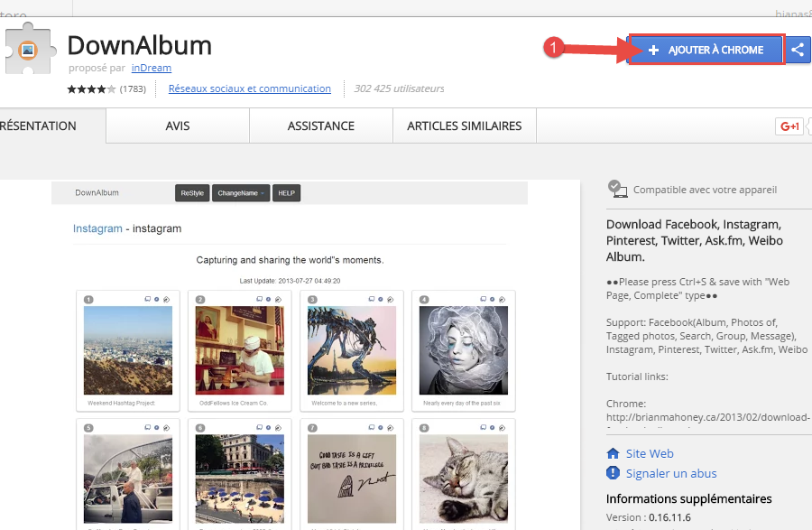Click 'Compatible avec votre appareil' text

[x=705, y=190]
